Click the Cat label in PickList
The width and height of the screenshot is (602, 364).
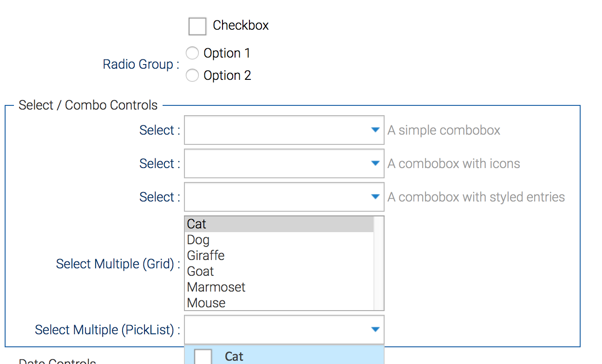tap(234, 357)
